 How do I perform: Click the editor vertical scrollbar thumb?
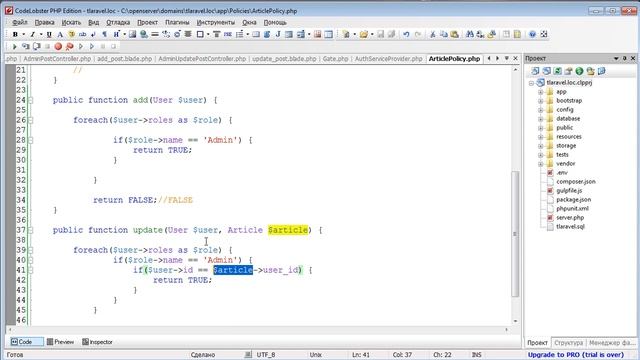tap(515, 234)
